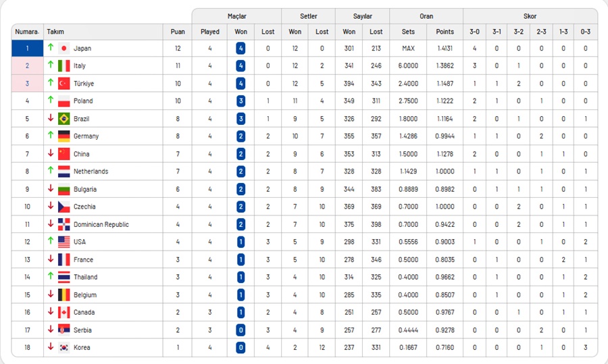Click the red down arrow beside China

pyautogui.click(x=51, y=153)
